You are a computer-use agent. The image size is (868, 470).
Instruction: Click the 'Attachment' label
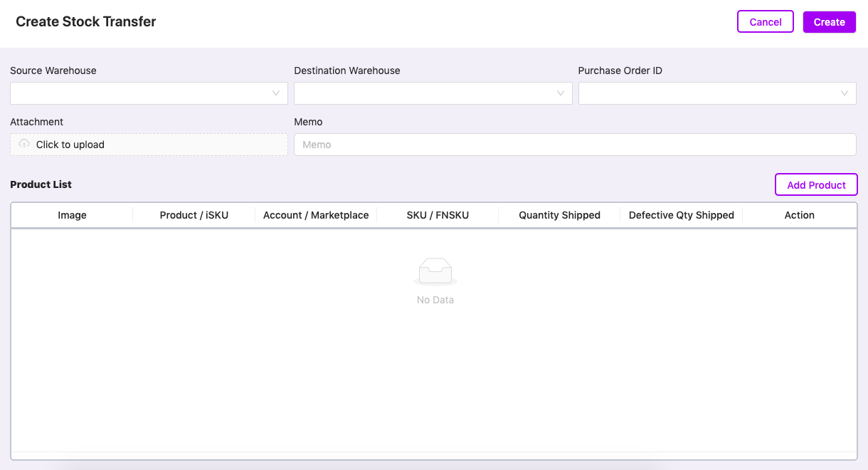click(x=37, y=122)
